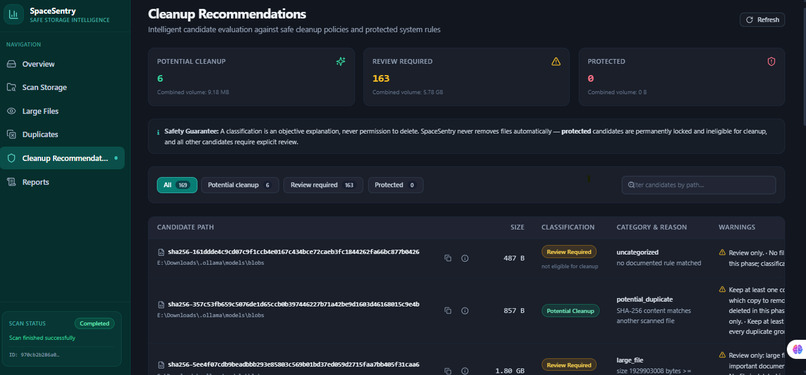
Task: Open the Large Files section
Action: [x=62, y=111]
